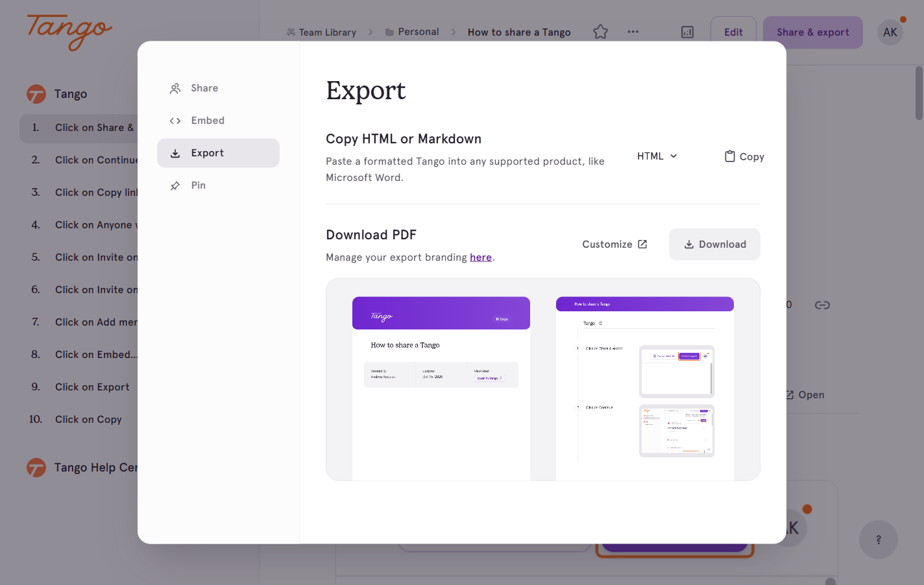Select step 3 Click on Copy link
The height and width of the screenshot is (585, 924).
pyautogui.click(x=79, y=193)
